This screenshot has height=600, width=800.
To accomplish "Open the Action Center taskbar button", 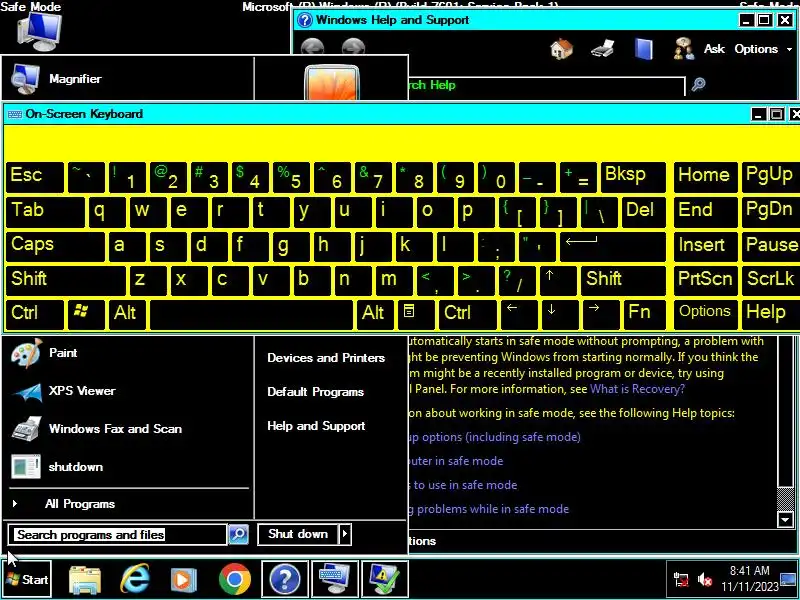I will coord(385,579).
